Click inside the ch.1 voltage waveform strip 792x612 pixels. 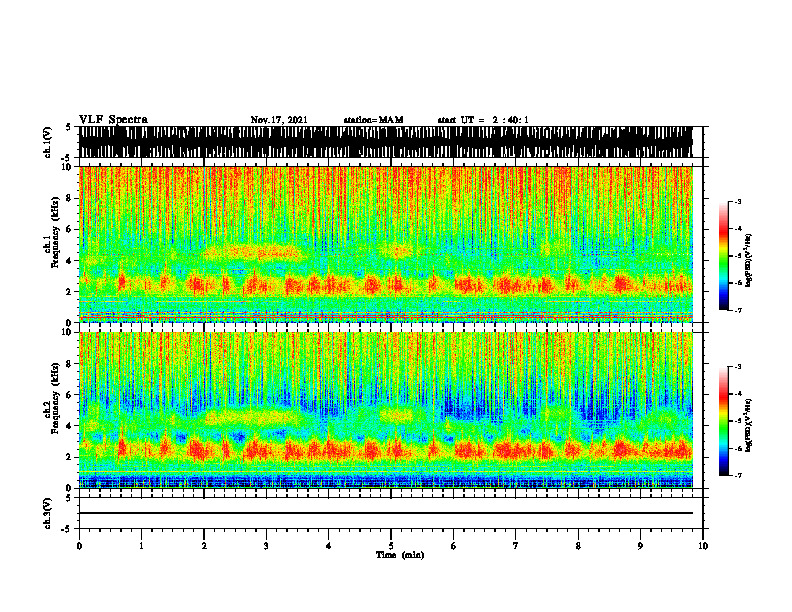(385, 142)
